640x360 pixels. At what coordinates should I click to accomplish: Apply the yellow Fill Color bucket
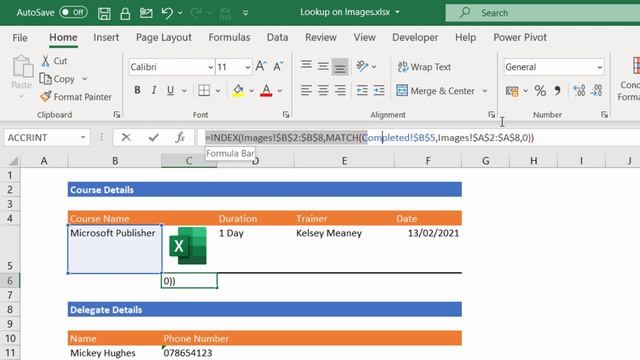click(x=238, y=90)
